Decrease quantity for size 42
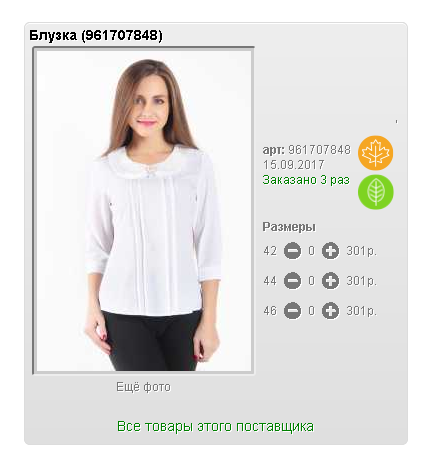 (292, 251)
